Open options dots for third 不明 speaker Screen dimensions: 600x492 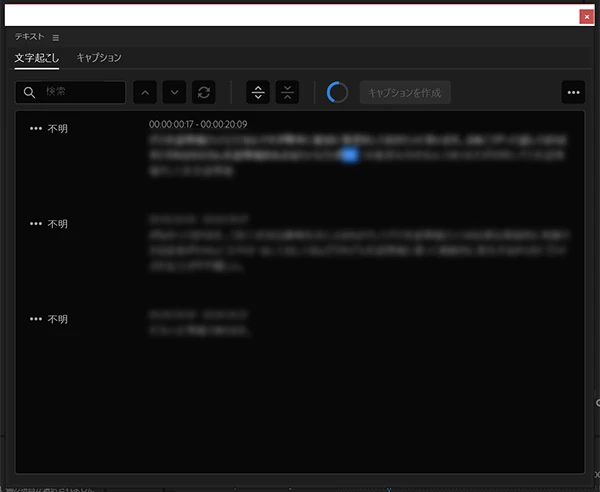[x=36, y=319]
